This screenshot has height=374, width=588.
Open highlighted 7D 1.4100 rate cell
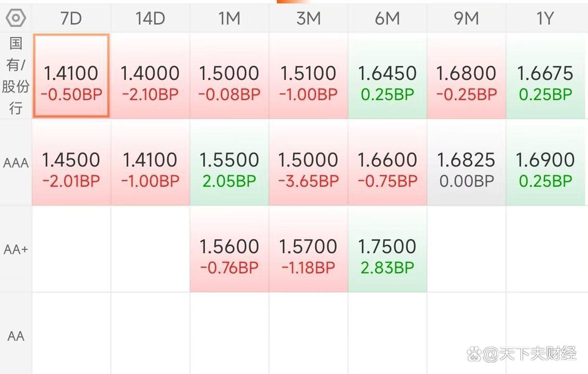71,76
